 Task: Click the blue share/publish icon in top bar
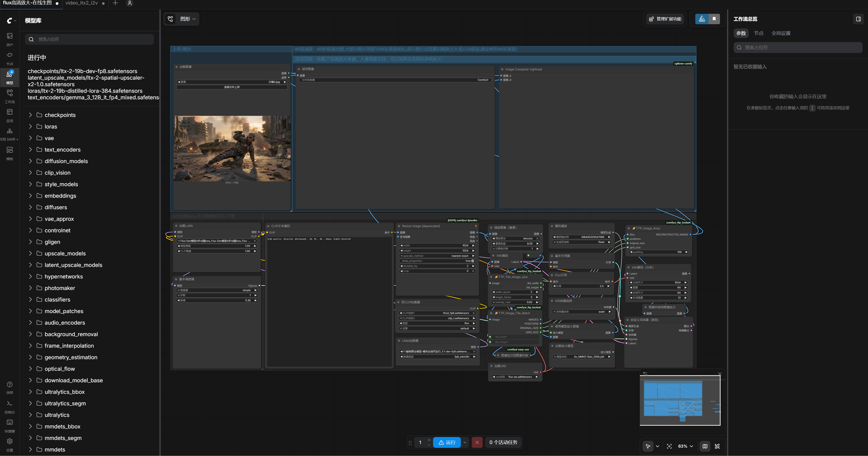[x=702, y=19]
